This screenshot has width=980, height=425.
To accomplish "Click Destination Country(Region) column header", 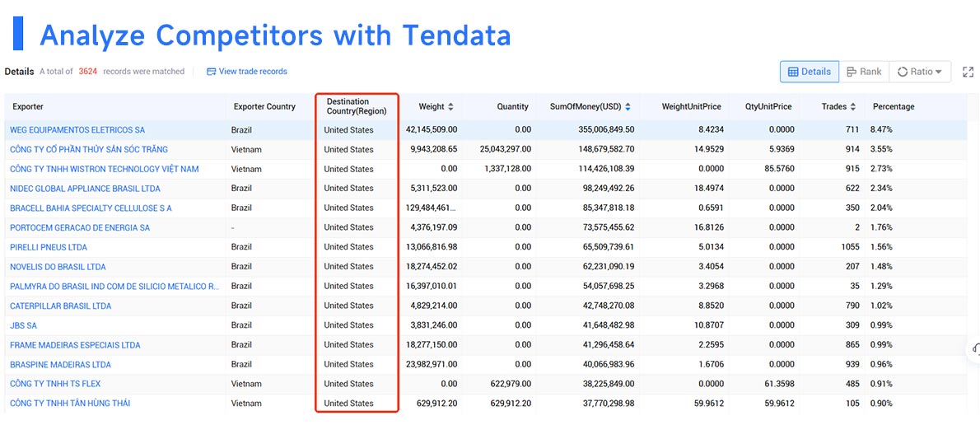I will click(357, 106).
